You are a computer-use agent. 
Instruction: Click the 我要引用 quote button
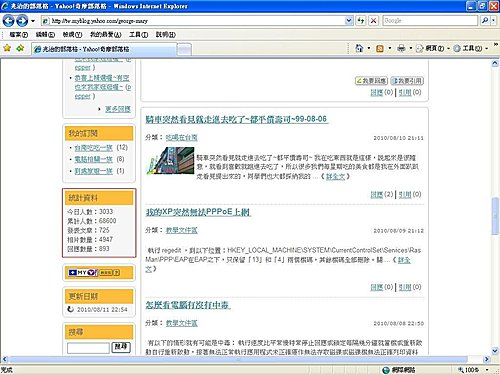pyautogui.click(x=407, y=81)
